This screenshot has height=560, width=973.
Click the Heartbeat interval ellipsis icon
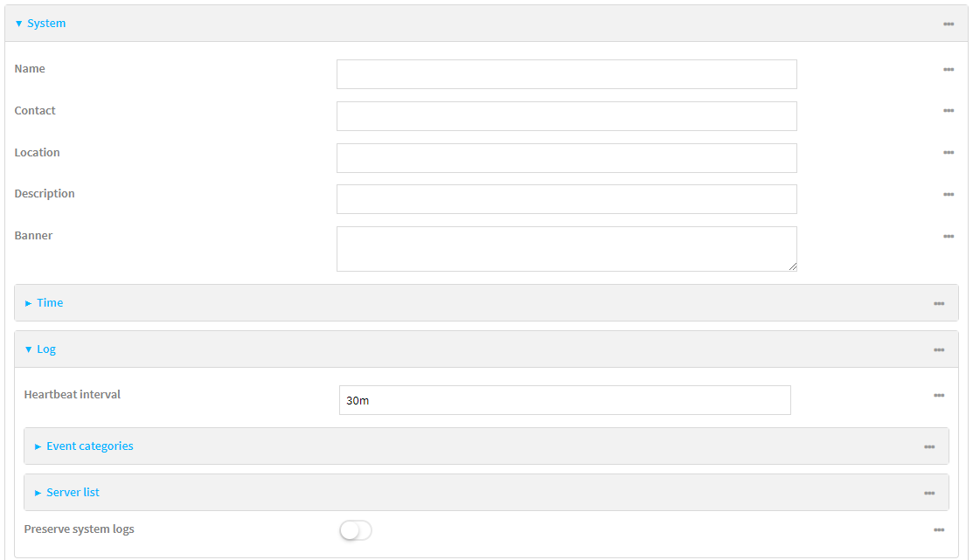click(x=939, y=395)
